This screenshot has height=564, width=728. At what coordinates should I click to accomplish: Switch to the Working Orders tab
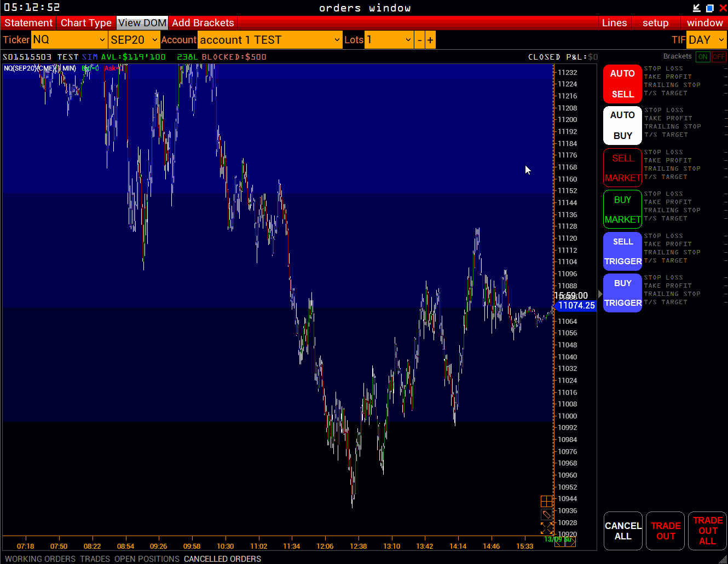41,559
